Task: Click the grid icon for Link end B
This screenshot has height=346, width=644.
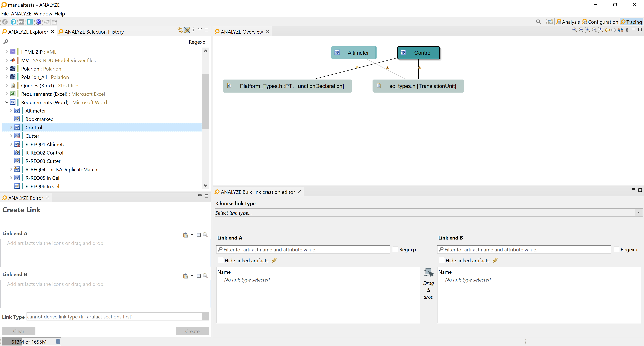Action: [199, 276]
